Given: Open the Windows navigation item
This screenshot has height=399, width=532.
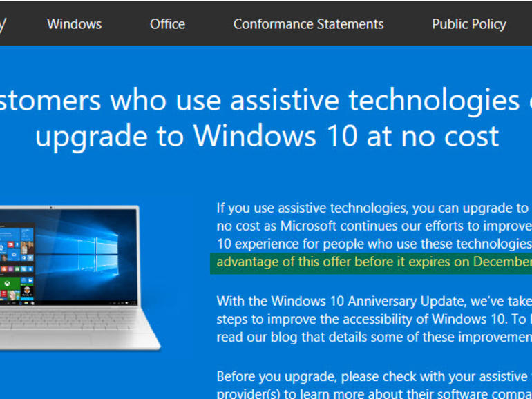Looking at the screenshot, I should coord(75,24).
